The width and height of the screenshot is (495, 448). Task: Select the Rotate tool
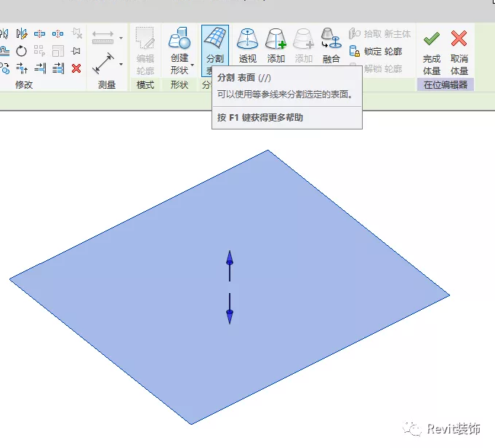[22, 51]
